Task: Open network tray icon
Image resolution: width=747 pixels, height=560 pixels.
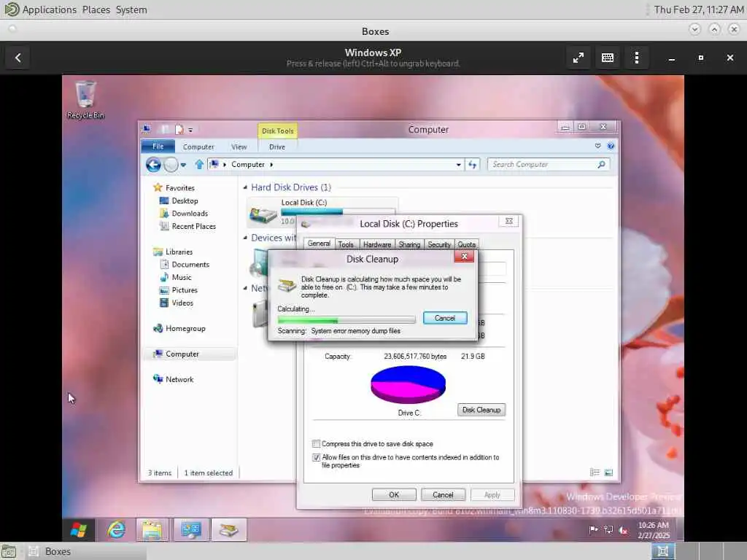Action: pos(608,529)
